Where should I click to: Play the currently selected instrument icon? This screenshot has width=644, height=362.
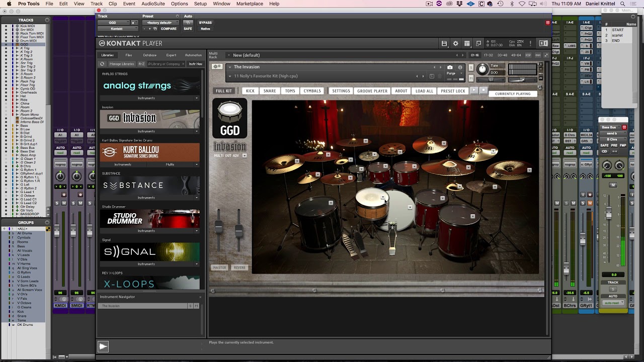point(103,346)
